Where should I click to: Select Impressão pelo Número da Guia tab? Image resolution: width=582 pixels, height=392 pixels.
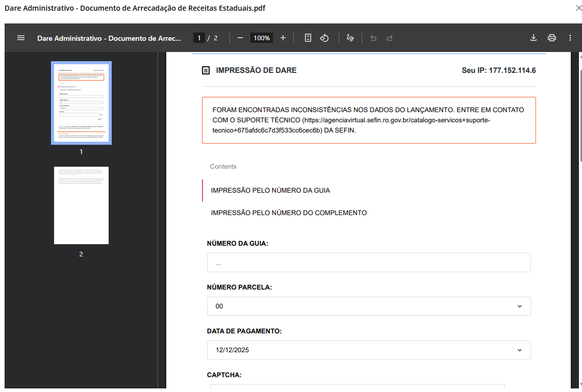point(270,191)
